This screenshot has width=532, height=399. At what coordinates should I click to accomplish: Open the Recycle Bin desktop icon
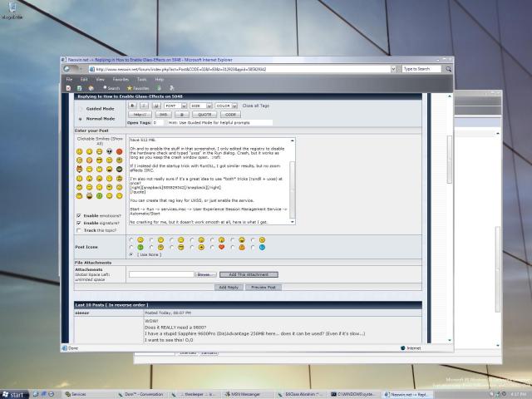pyautogui.click(x=12, y=10)
